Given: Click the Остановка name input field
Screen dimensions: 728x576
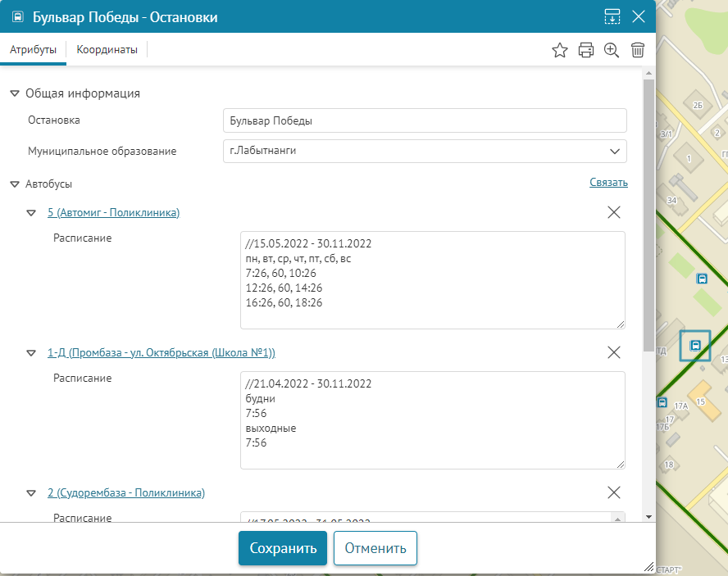Looking at the screenshot, I should click(424, 120).
